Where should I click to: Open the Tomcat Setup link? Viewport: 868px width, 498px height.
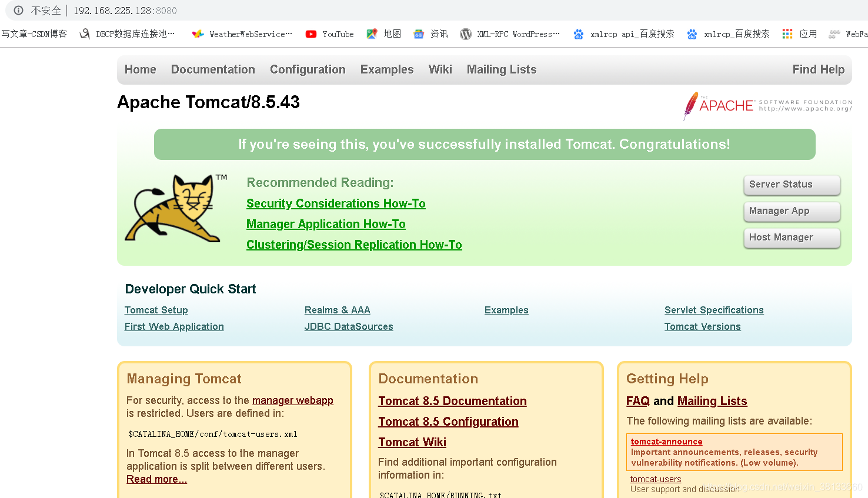coord(156,310)
